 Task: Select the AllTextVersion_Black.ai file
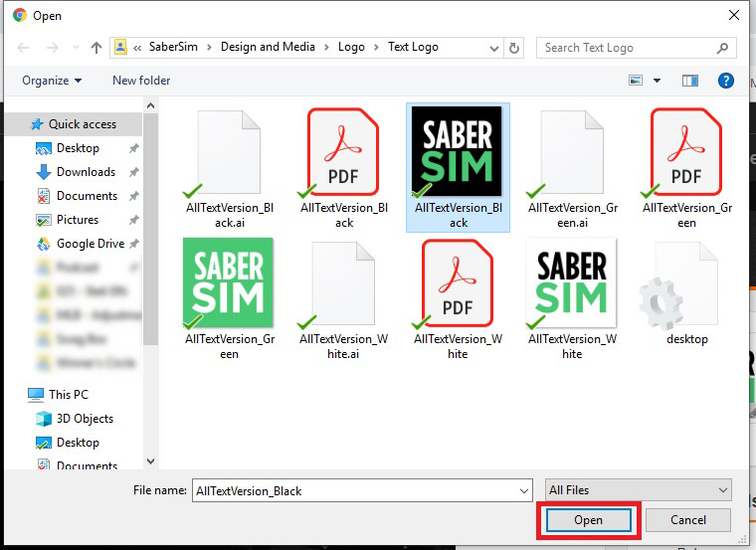230,168
